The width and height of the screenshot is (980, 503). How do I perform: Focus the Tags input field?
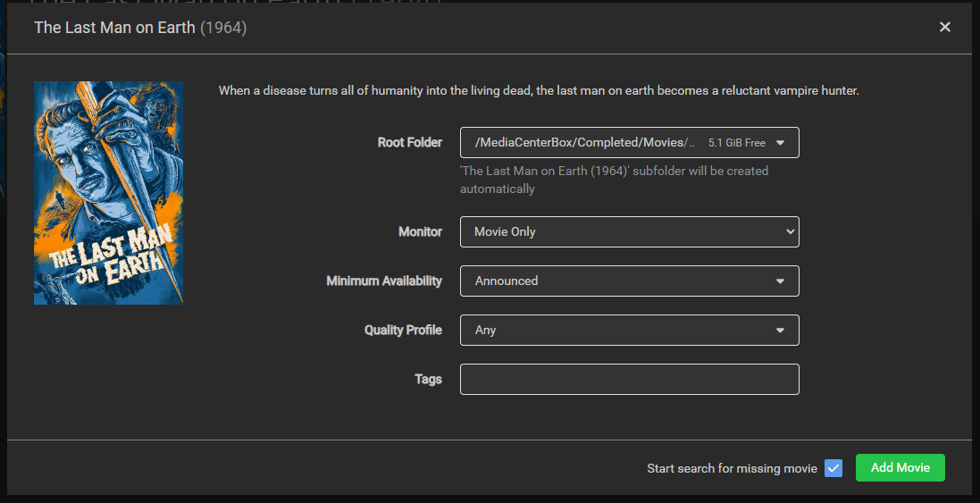click(x=629, y=379)
